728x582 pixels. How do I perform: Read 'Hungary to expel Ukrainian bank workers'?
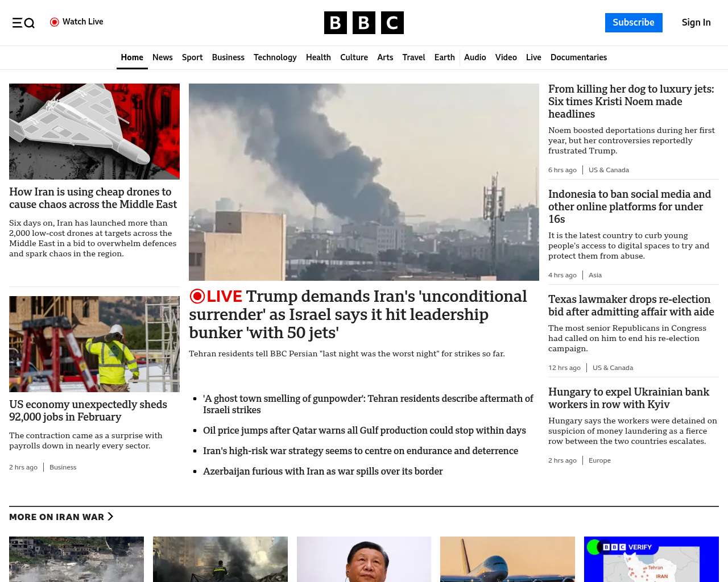628,398
